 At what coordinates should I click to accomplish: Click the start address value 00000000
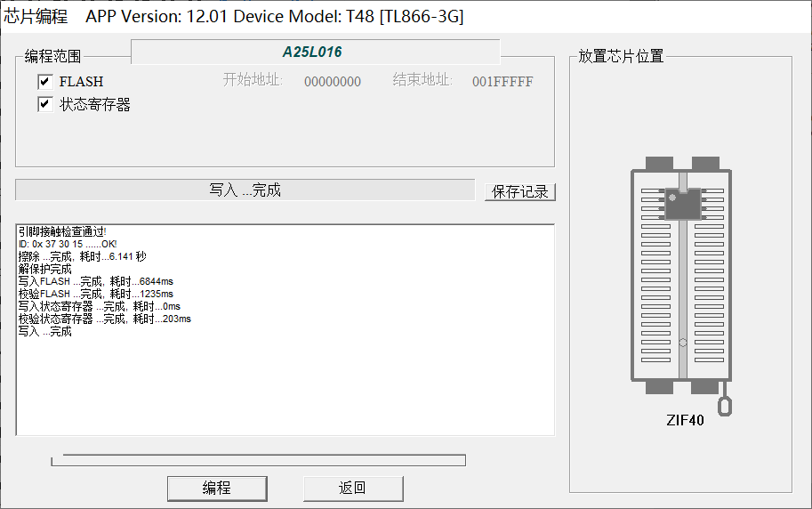pos(333,82)
